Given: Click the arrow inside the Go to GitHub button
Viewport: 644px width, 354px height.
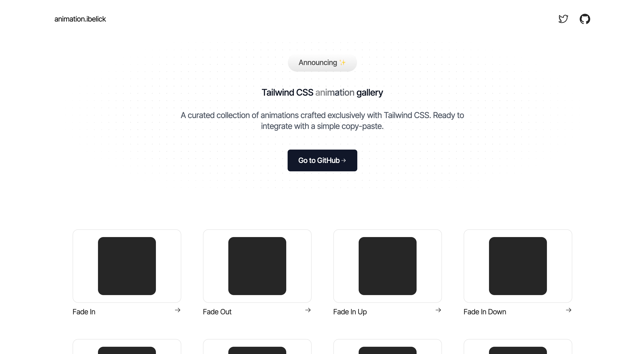Looking at the screenshot, I should [344, 160].
